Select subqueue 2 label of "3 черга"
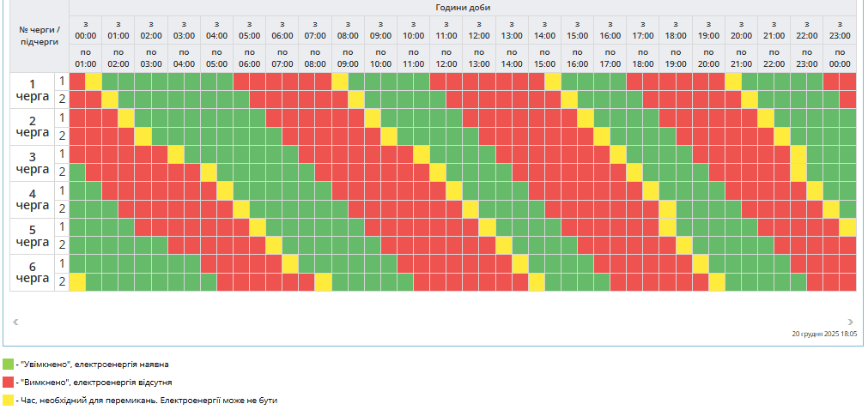Screen dimensions: 868x410 pyautogui.click(x=62, y=172)
